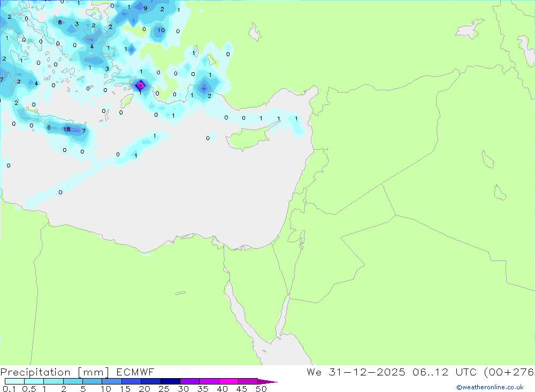Click the '18' precipitation value near Crete
This screenshot has width=535, height=392.
[x=67, y=129]
